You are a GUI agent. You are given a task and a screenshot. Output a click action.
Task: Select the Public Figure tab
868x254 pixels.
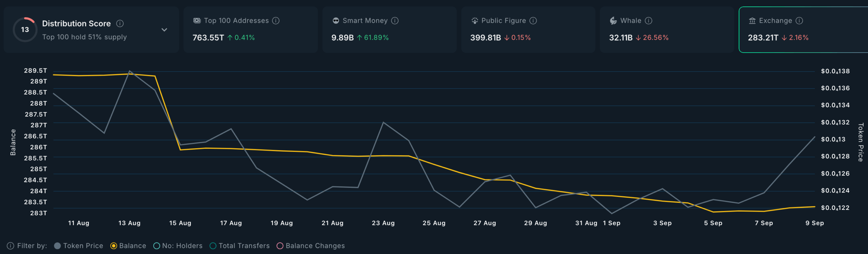528,30
